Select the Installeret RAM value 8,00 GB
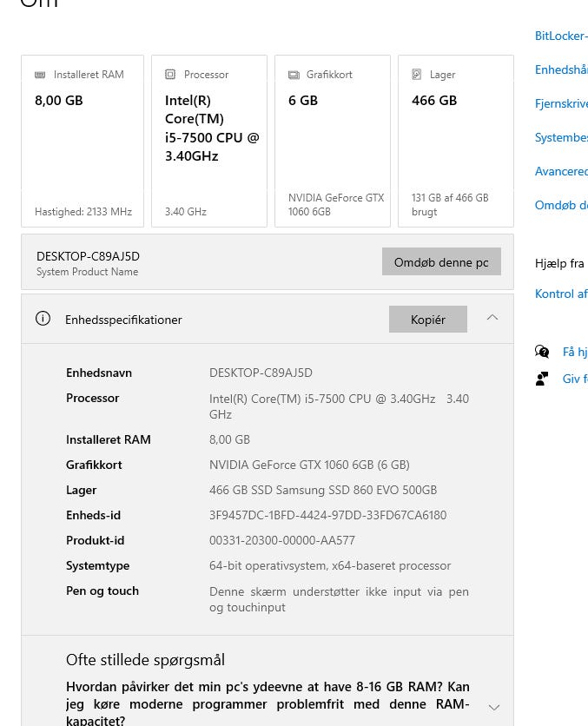This screenshot has width=588, height=726. point(229,439)
